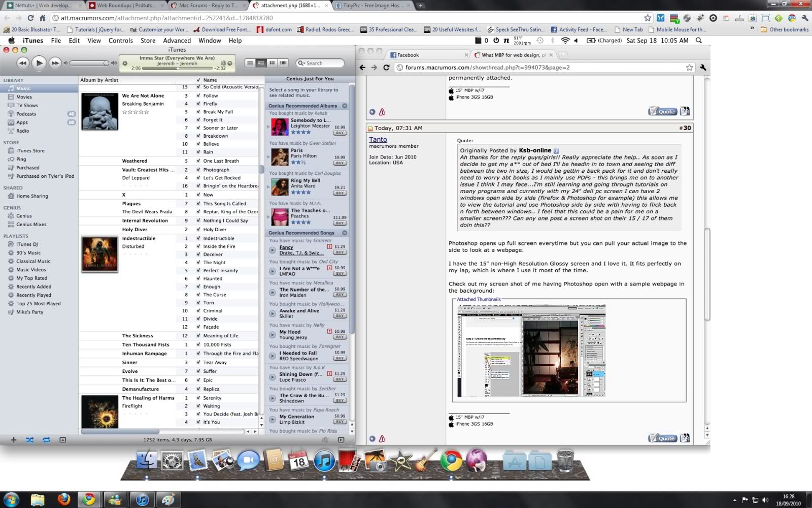
Task: Skip to the previous track in iTunes
Action: coord(23,63)
